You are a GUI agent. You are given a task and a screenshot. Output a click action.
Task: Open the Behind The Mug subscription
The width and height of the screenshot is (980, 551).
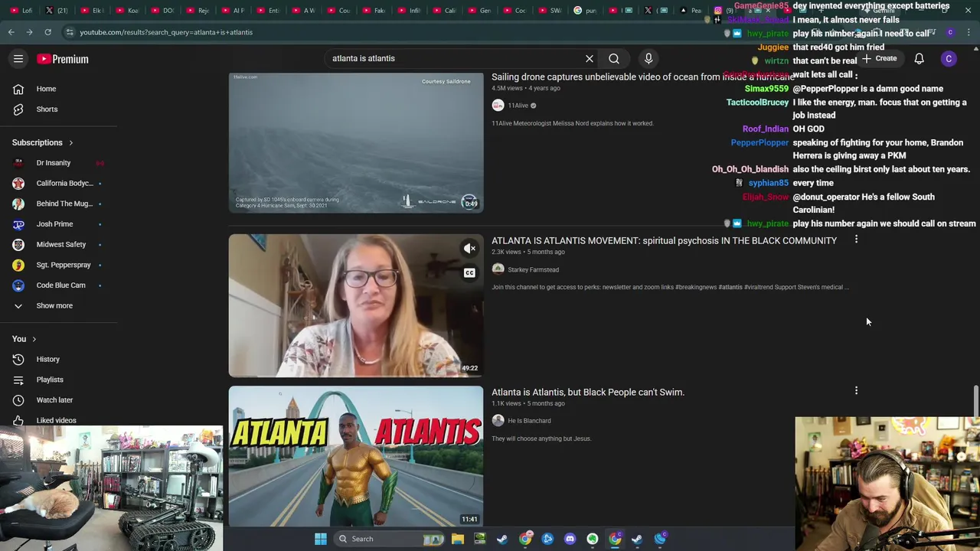(x=58, y=204)
